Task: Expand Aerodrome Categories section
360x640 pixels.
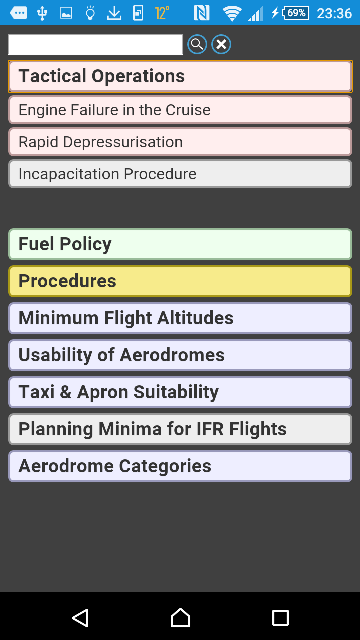Action: coord(180,466)
